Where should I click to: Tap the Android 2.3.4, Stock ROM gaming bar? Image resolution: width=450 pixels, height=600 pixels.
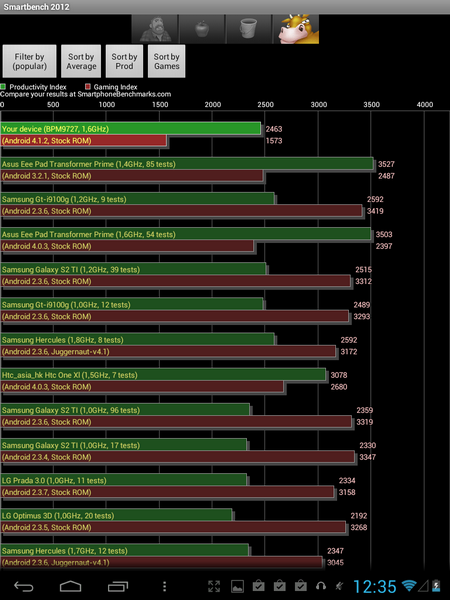point(178,457)
